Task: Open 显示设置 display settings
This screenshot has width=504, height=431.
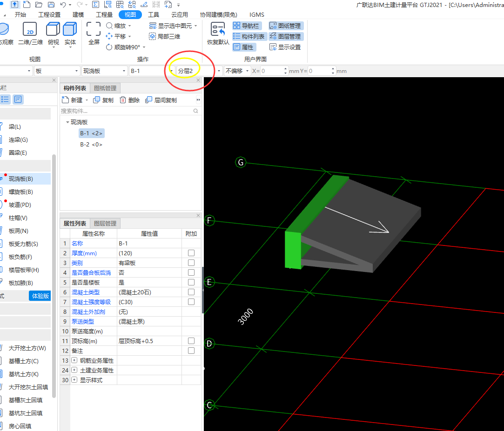Action: (285, 47)
